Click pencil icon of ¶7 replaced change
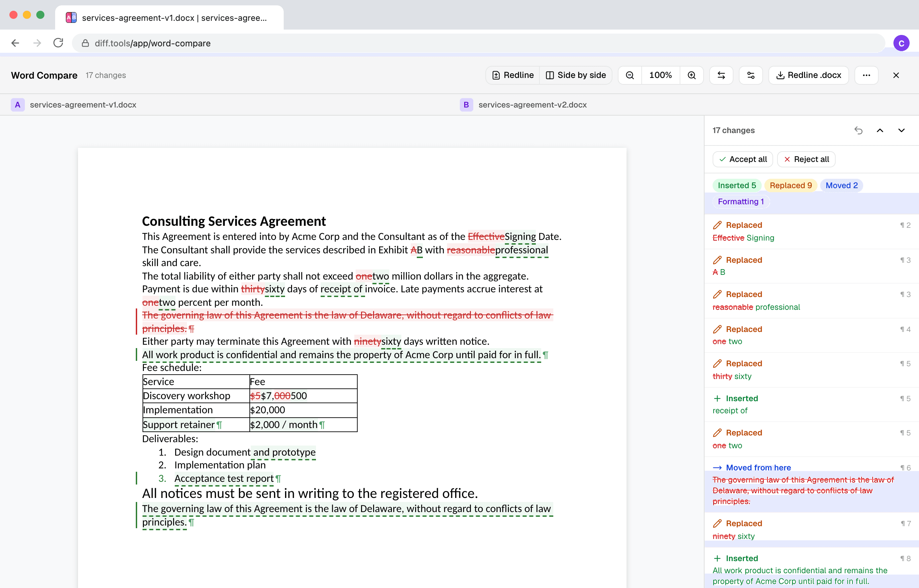Viewport: 919px width, 588px height. pyautogui.click(x=717, y=523)
